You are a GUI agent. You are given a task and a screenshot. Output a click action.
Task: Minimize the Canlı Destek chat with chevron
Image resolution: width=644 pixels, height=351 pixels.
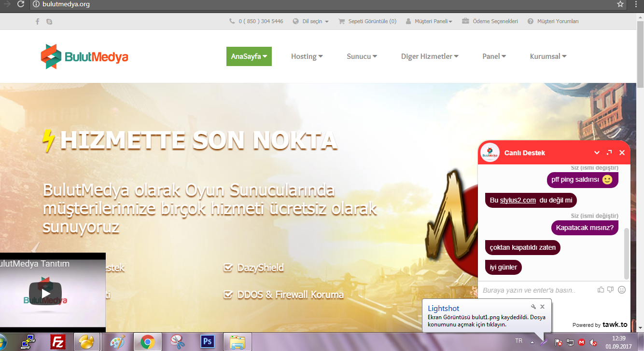coord(597,153)
